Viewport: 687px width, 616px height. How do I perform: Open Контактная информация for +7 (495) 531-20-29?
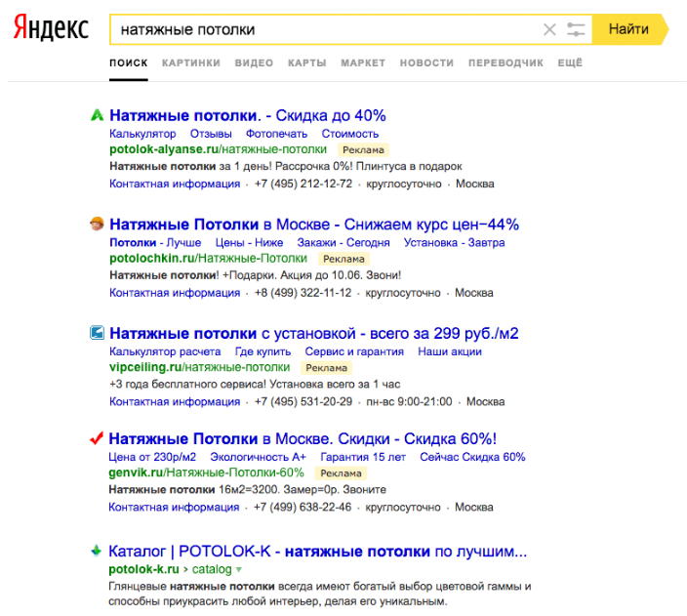175,401
